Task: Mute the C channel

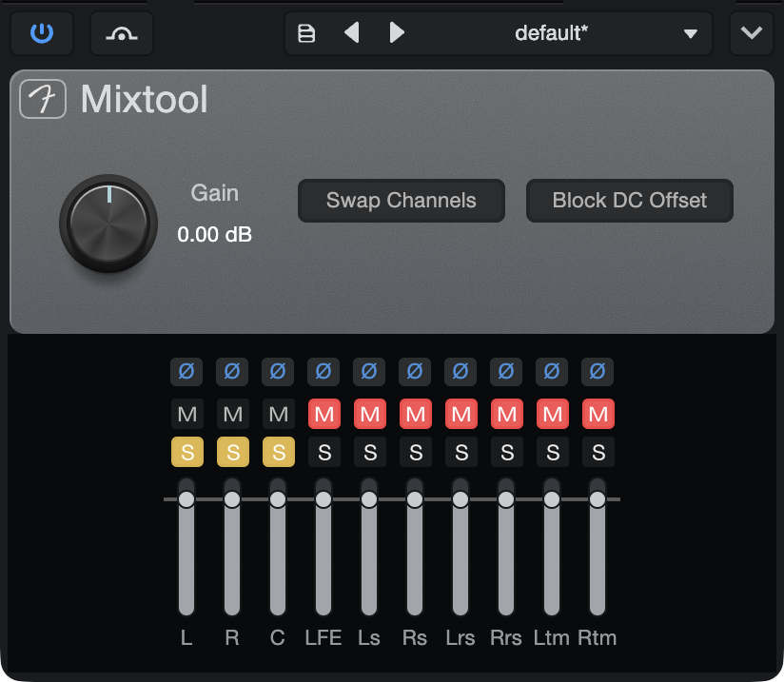Action: pos(279,414)
